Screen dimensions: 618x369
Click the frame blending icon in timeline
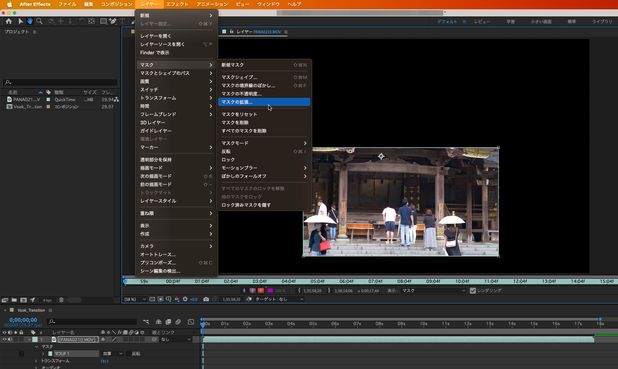[x=168, y=322]
